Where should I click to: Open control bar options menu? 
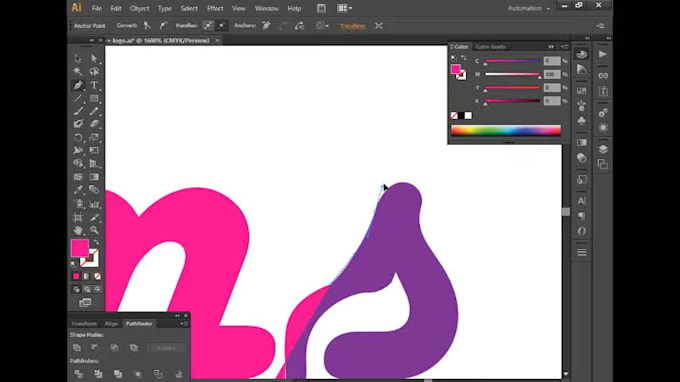[600, 26]
